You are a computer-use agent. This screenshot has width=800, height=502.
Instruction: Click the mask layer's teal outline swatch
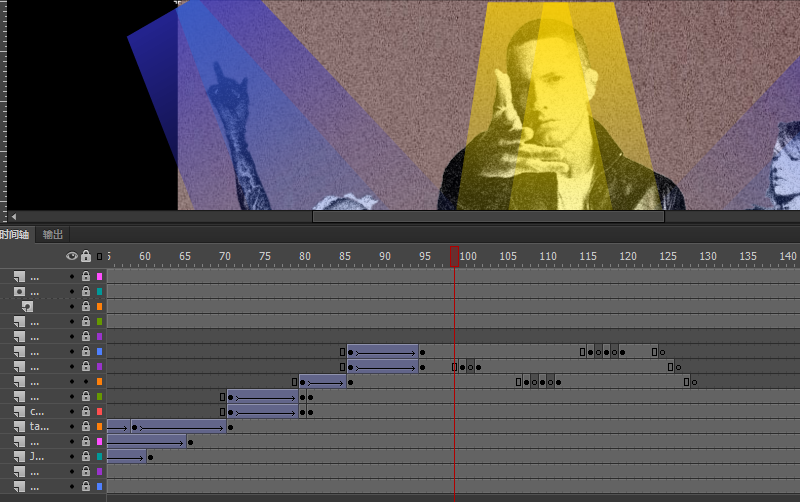click(99, 291)
